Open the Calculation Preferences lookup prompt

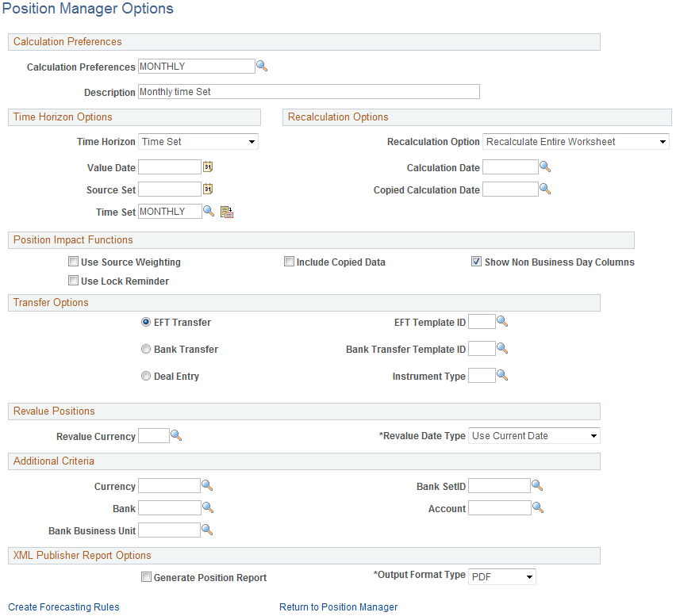pos(262,66)
